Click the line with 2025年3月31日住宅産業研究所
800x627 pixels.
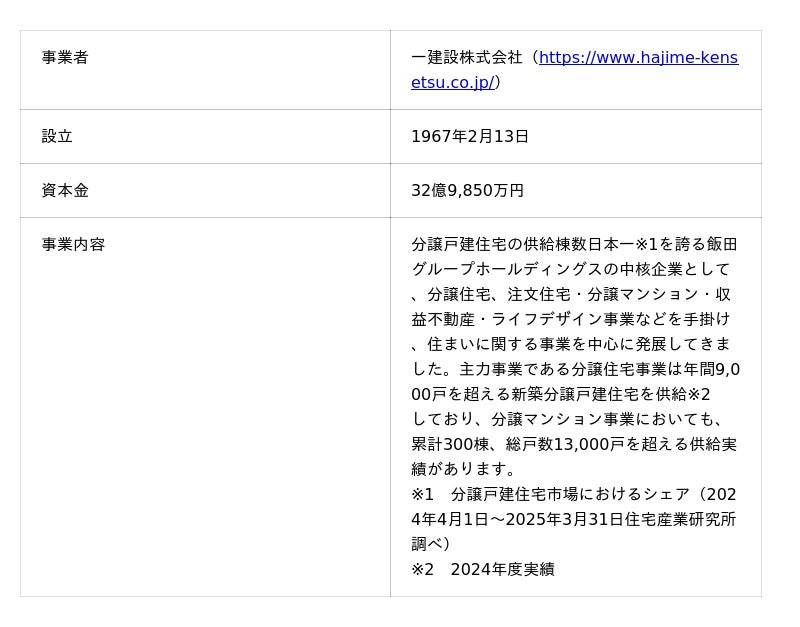click(x=573, y=520)
